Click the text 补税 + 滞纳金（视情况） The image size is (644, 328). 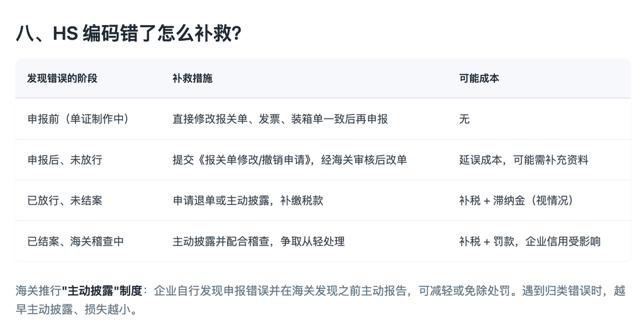point(517,200)
